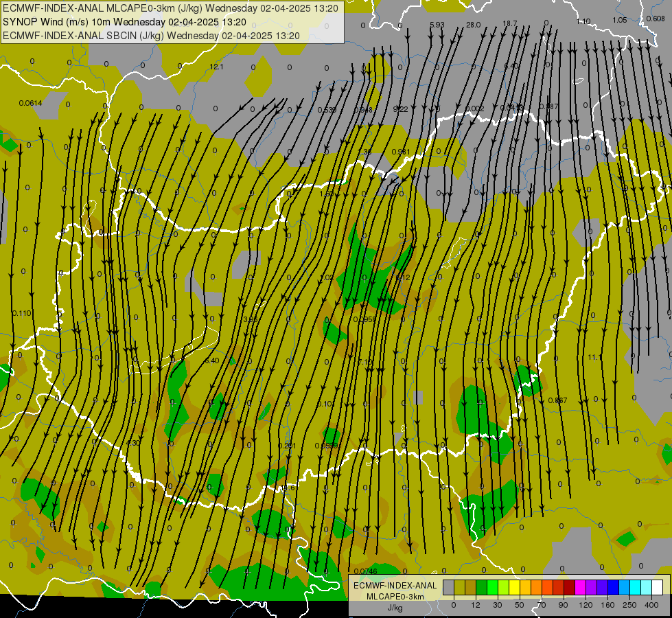672x618 pixels.
Task: Click the map value '1.05'
Action: click(x=620, y=20)
